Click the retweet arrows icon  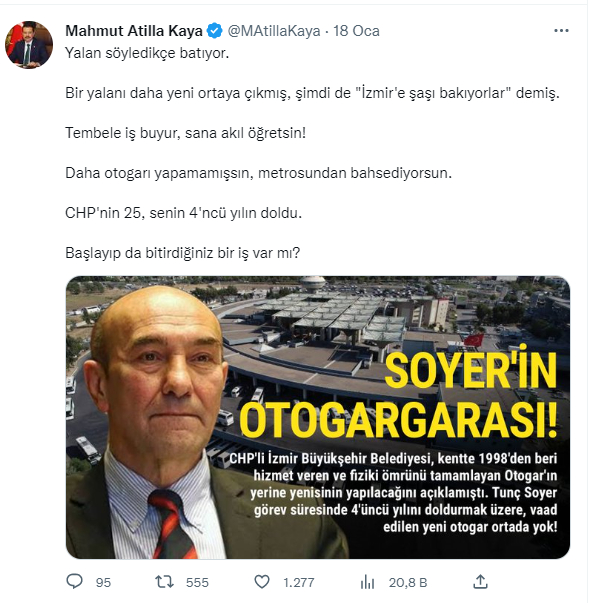point(164,582)
